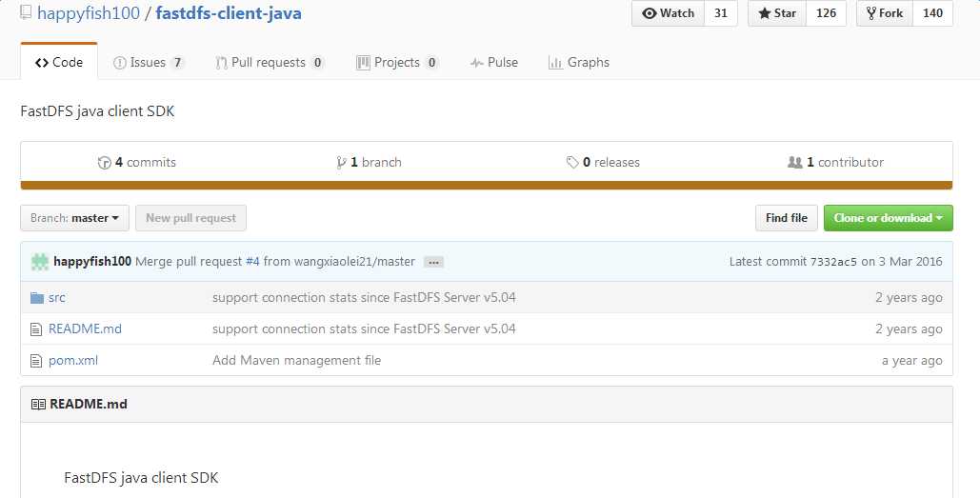980x498 pixels.
Task: Click the contributors people icon
Action: 794,163
